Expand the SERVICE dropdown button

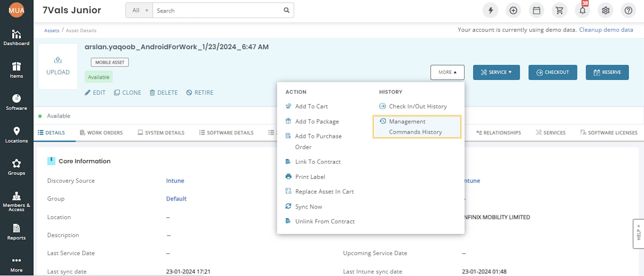click(496, 72)
